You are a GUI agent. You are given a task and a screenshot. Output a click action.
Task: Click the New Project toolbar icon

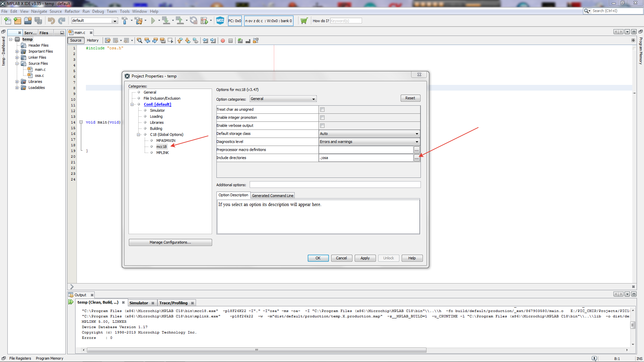(17, 21)
